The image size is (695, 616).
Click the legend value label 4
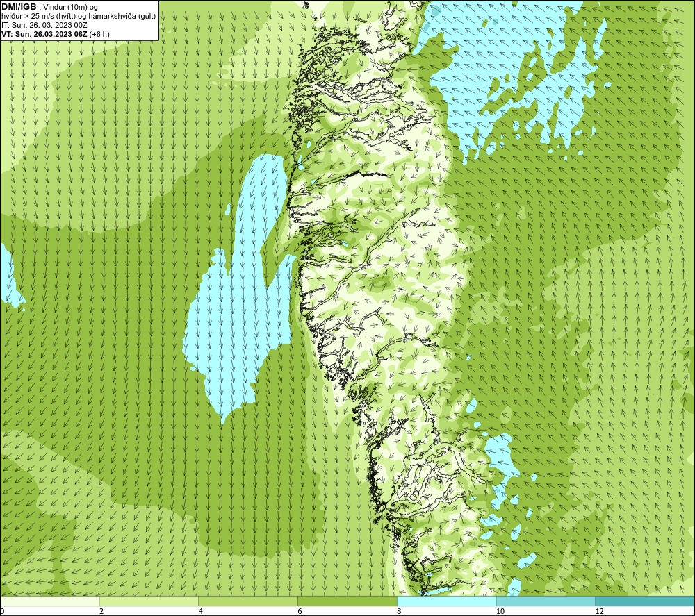pos(201,612)
